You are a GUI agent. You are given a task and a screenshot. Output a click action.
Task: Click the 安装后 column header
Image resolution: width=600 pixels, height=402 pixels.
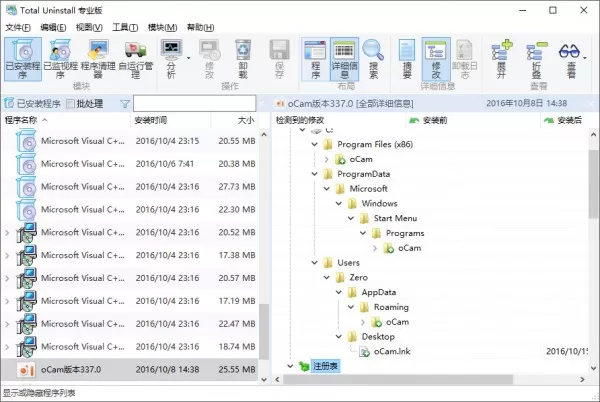click(x=570, y=120)
